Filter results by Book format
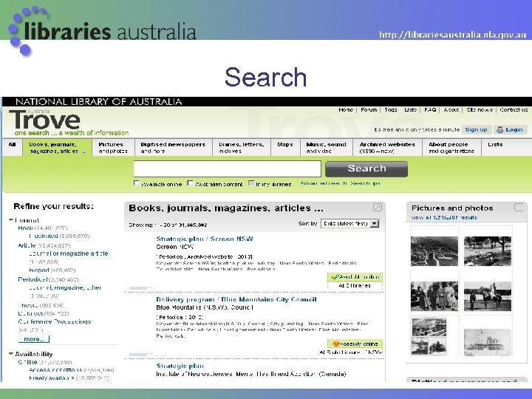This screenshot has height=399, width=532. [x=26, y=228]
